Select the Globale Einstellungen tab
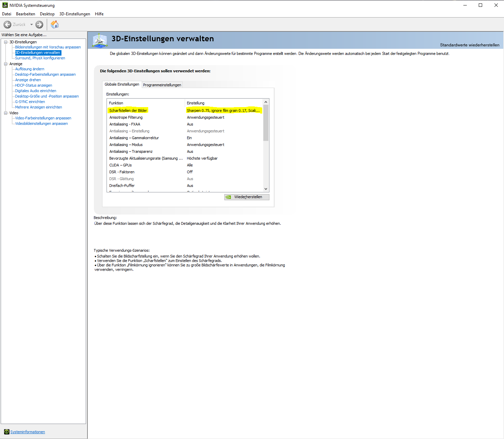Viewport: 504px width, 439px height. (x=122, y=84)
